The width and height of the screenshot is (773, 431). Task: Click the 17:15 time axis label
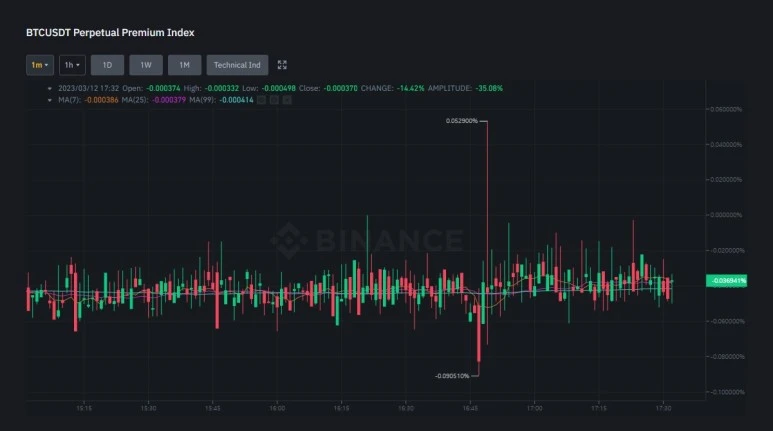[x=599, y=409]
